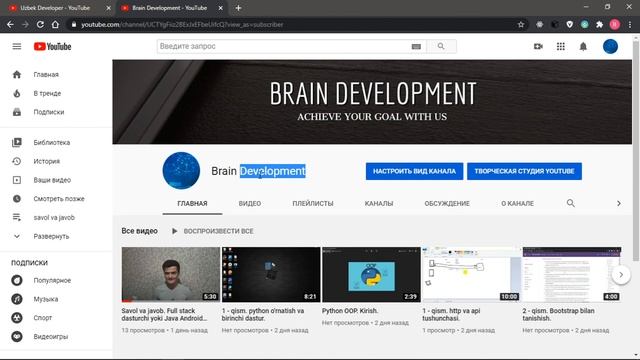Click title 2 - qism. Bootstrap bilan tanishish

[558, 315]
